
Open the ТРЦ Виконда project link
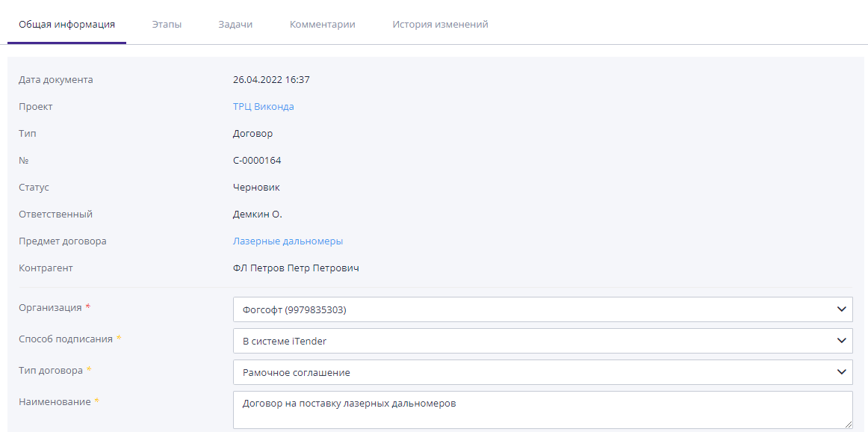(263, 106)
